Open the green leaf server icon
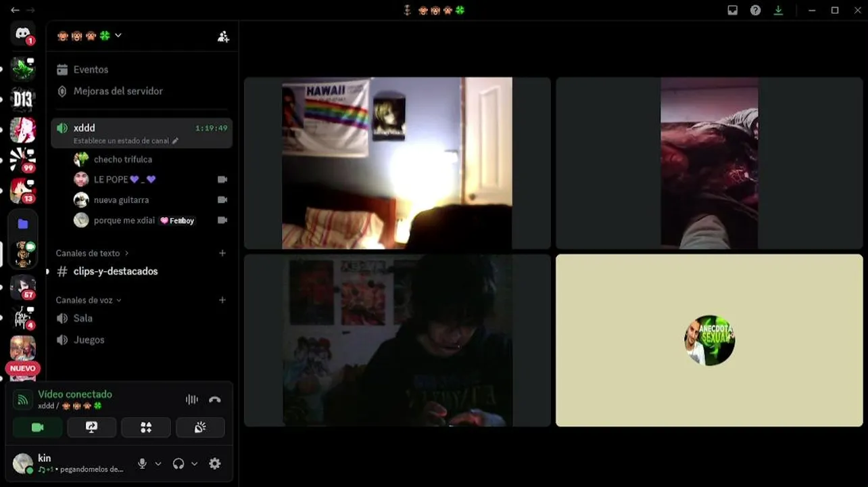The height and width of the screenshot is (487, 868). pos(22,69)
